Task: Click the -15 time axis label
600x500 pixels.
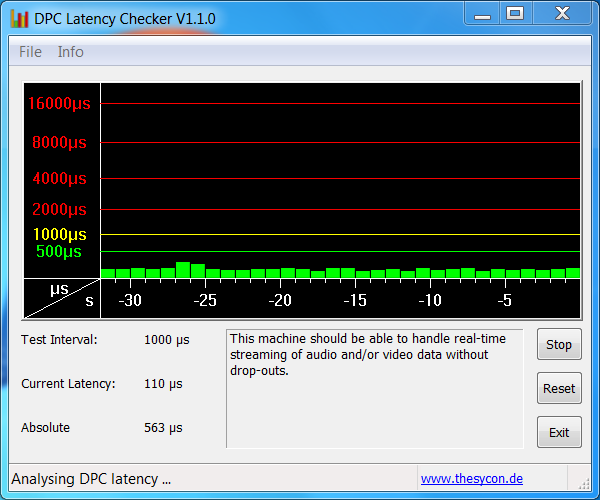Action: click(x=355, y=300)
